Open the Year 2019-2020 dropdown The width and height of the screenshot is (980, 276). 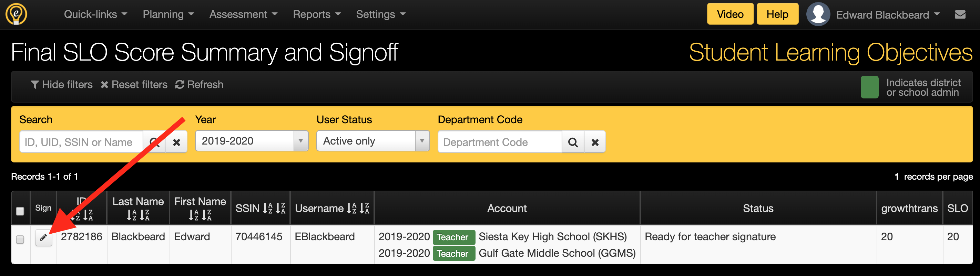point(252,141)
